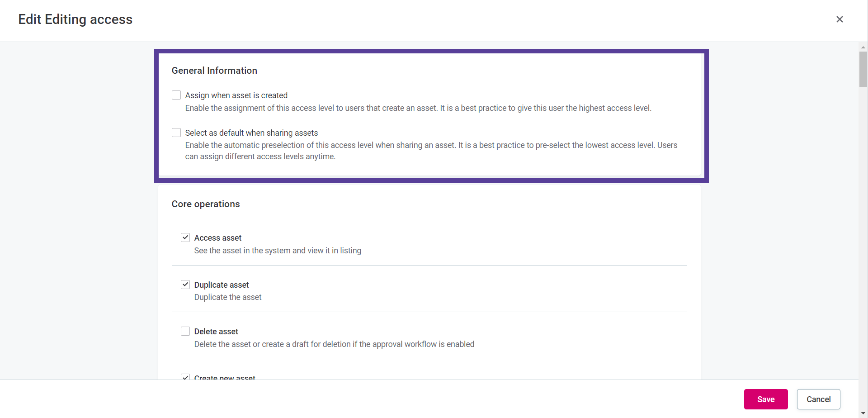Enable "Assign when asset is created"
The width and height of the screenshot is (868, 418).
(x=176, y=95)
